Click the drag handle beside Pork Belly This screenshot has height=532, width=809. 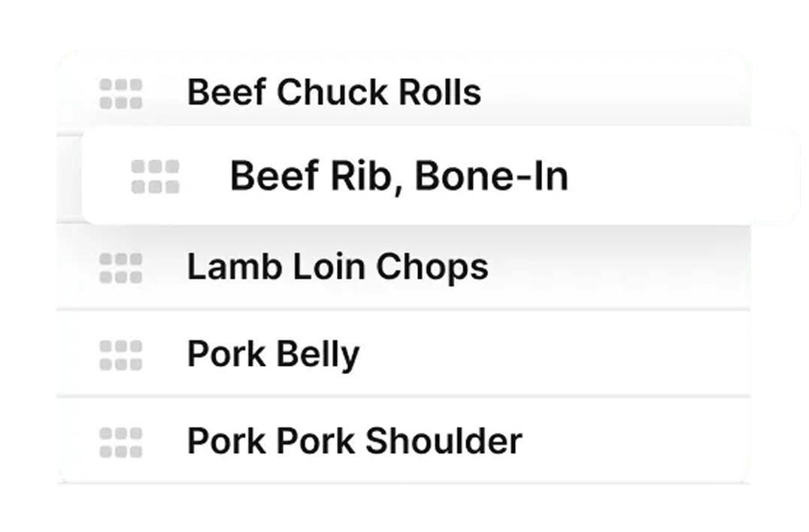coord(120,353)
